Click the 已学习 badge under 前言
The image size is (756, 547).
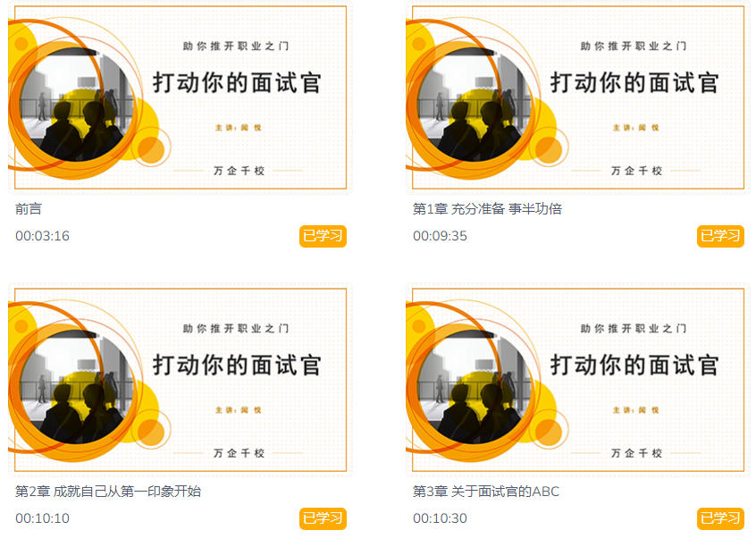tap(323, 236)
